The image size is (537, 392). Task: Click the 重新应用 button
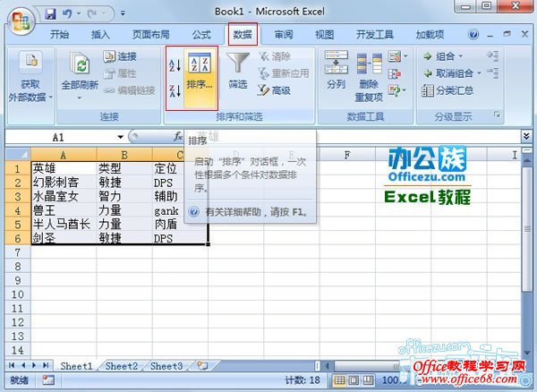pos(284,73)
